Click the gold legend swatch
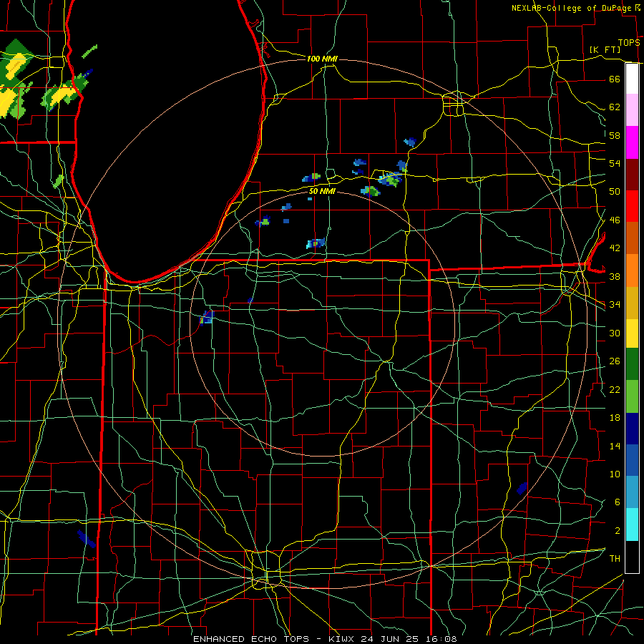Viewport: 644px width, 644px height. pyautogui.click(x=632, y=303)
